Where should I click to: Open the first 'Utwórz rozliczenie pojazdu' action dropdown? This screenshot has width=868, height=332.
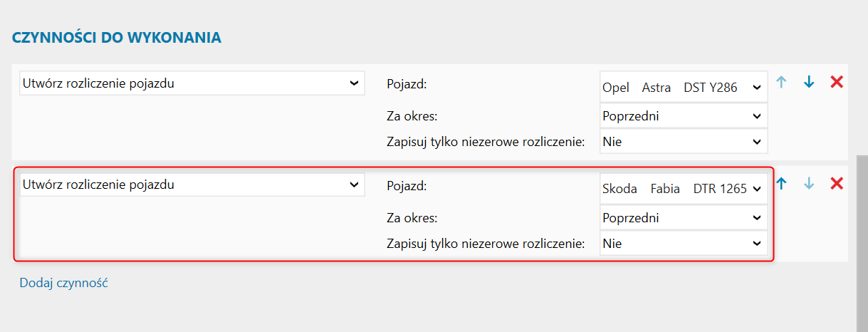tap(192, 83)
